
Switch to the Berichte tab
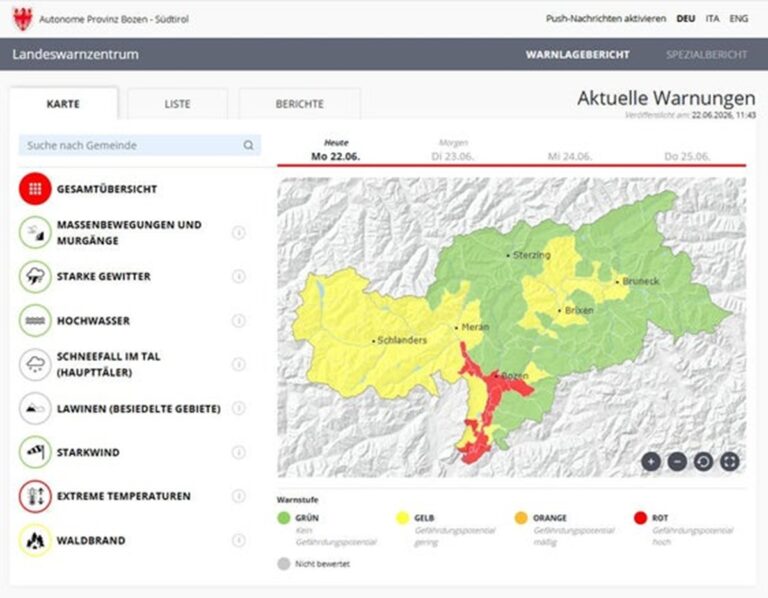pyautogui.click(x=299, y=104)
